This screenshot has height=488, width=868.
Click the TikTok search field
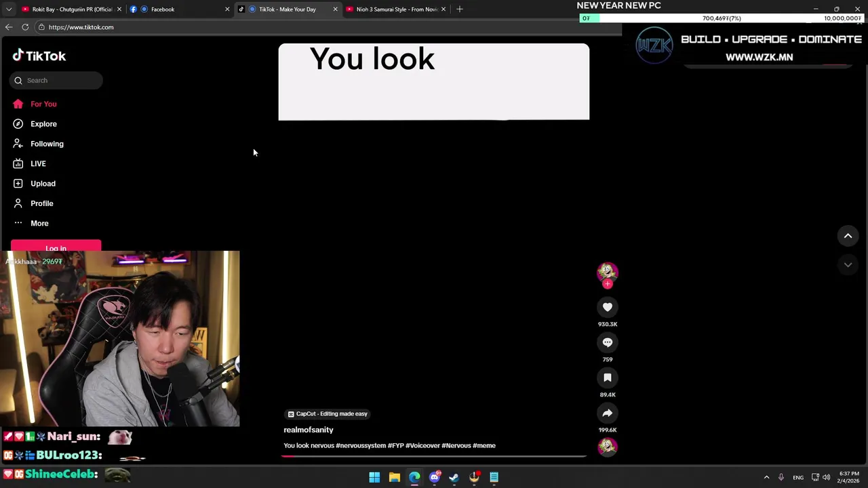(x=56, y=80)
